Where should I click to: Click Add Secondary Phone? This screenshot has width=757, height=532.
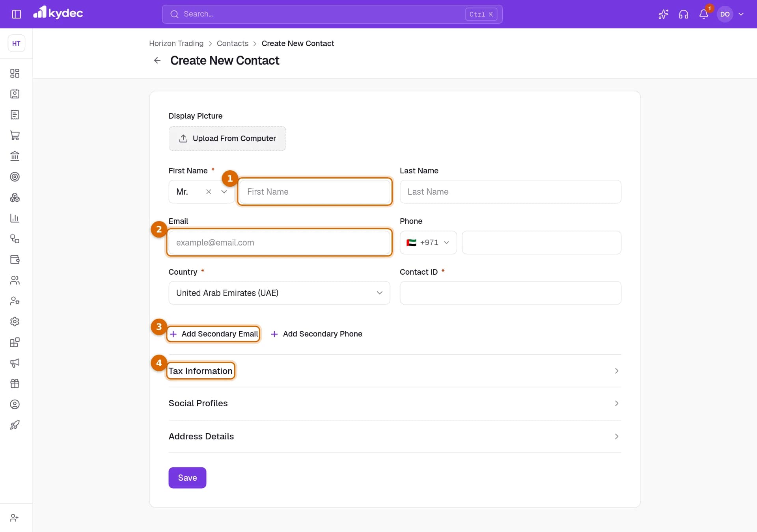click(317, 334)
